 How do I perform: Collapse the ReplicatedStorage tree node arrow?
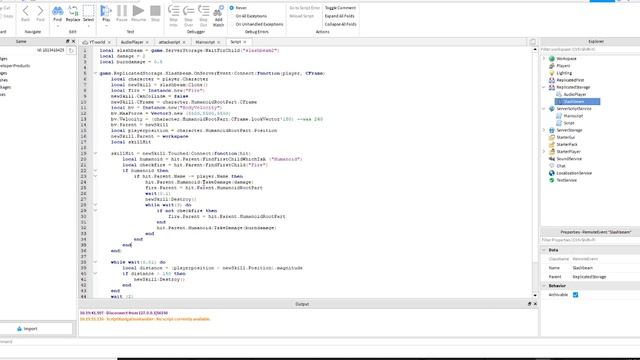click(544, 87)
